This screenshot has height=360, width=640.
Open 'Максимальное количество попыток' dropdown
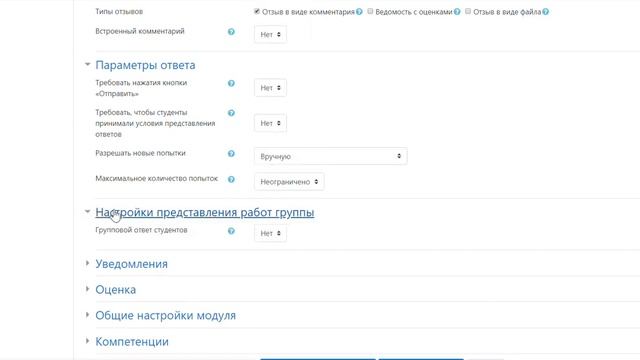[289, 182]
